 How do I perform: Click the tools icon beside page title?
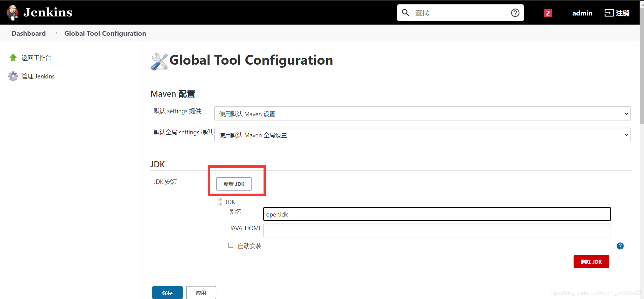click(159, 62)
